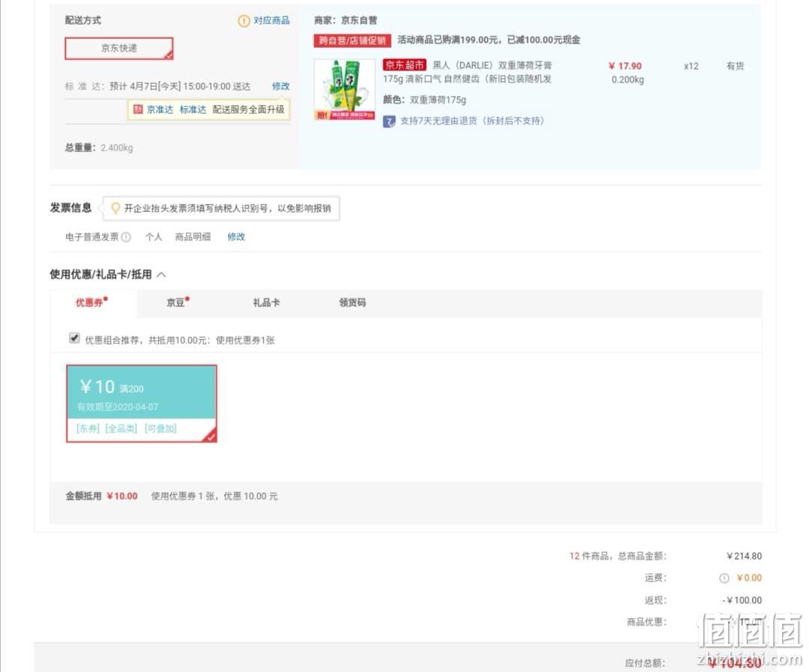Click the ¥17.90 product price
Viewport: 809px width, 672px height.
click(x=625, y=66)
